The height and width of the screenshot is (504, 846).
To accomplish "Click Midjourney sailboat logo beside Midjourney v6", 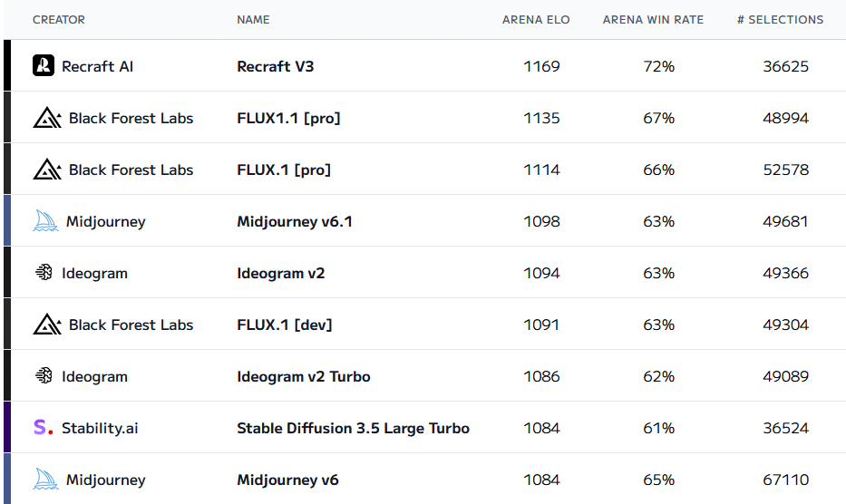I will click(45, 480).
